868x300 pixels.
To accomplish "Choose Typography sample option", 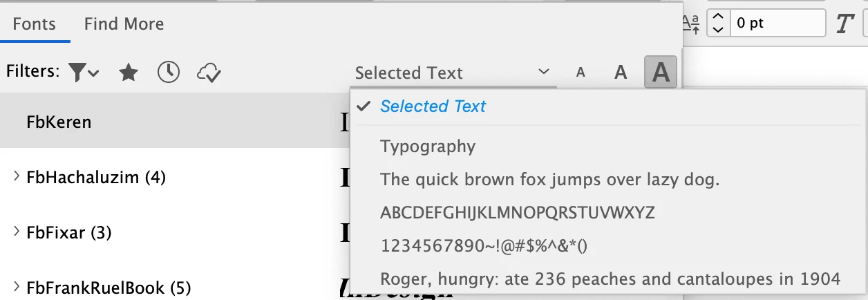I will pyautogui.click(x=428, y=147).
